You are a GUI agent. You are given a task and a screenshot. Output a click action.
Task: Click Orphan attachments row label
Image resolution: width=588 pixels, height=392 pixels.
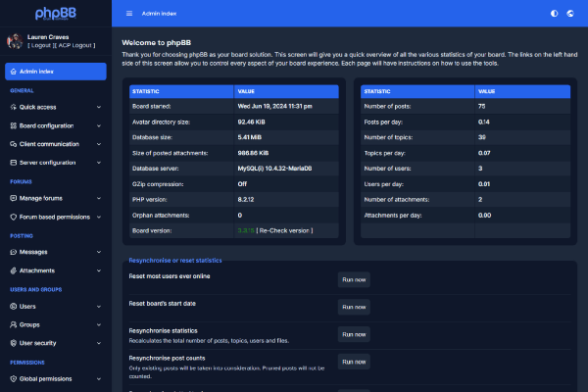(x=161, y=216)
